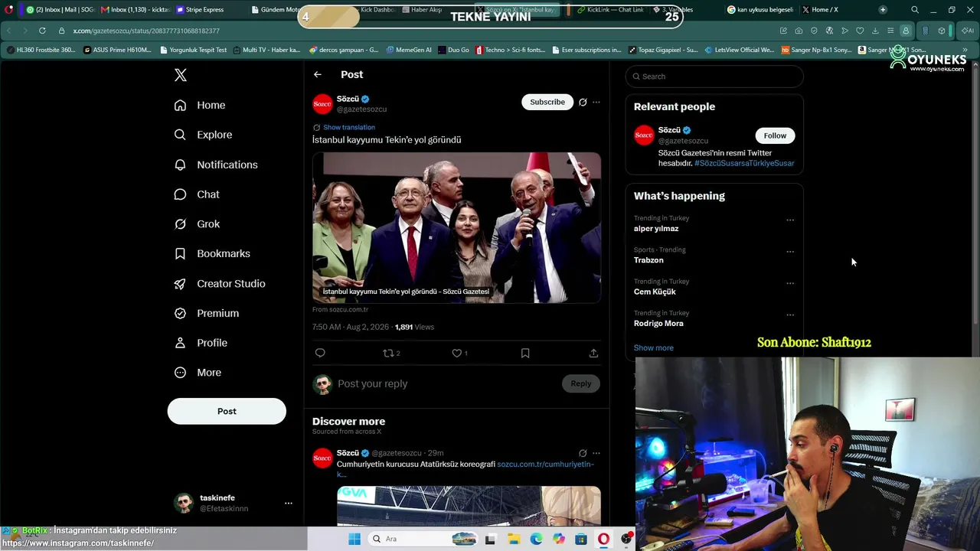Open Profile via its person icon
The height and width of the screenshot is (551, 980).
(x=180, y=343)
